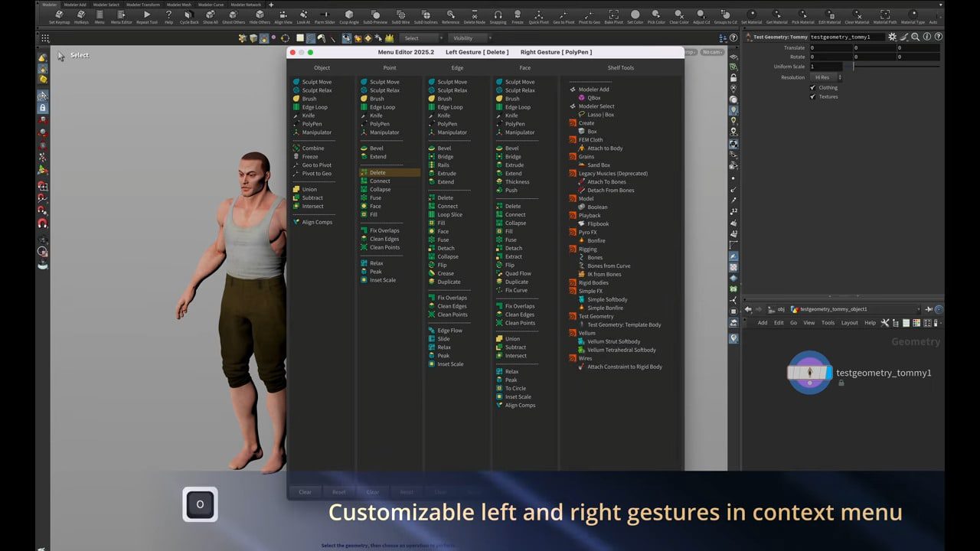The height and width of the screenshot is (551, 980).
Task: Toggle Snapping in the toolbar
Action: pyautogui.click(x=496, y=15)
